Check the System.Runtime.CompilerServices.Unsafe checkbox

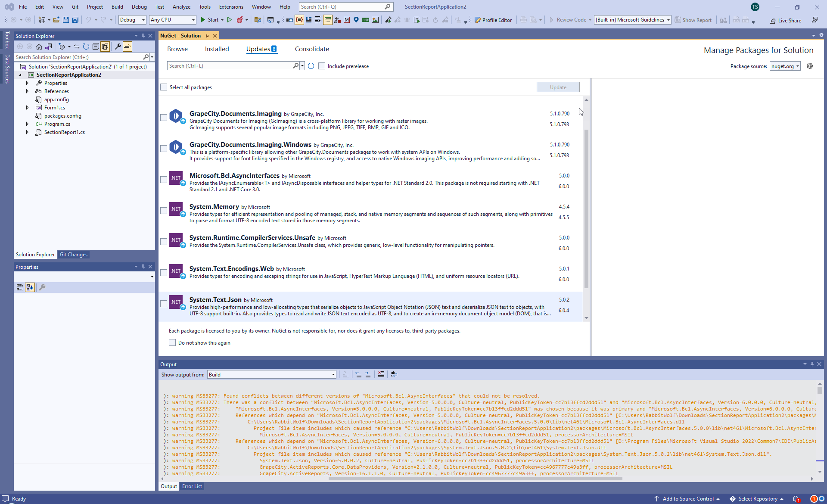[x=164, y=242]
